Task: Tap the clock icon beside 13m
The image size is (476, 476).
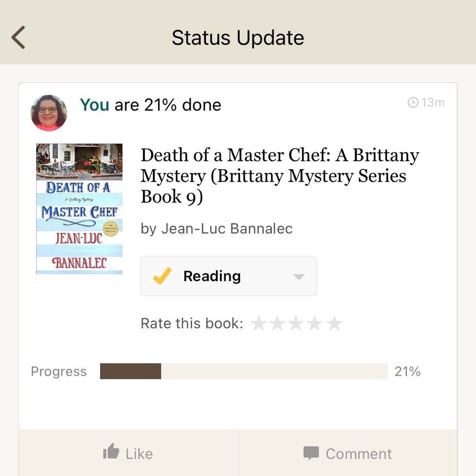Action: point(413,103)
